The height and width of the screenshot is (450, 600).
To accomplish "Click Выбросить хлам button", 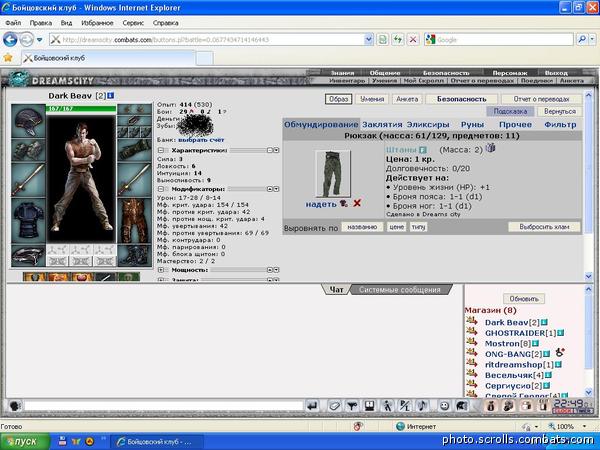I will point(544,227).
